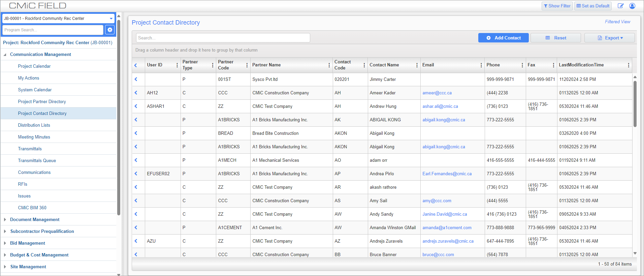This screenshot has height=276, width=644.
Task: Open Partner Code column menu dots
Action: tap(247, 65)
